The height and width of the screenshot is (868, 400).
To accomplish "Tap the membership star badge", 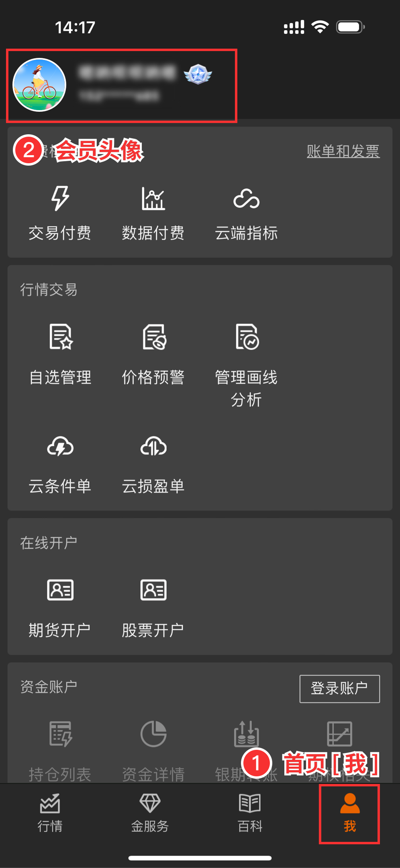I will coord(198,74).
